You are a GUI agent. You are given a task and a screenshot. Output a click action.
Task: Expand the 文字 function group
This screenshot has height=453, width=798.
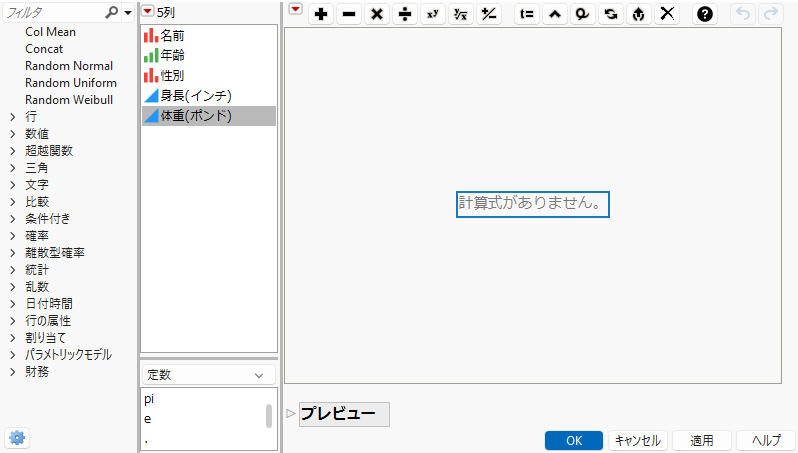pyautogui.click(x=13, y=185)
